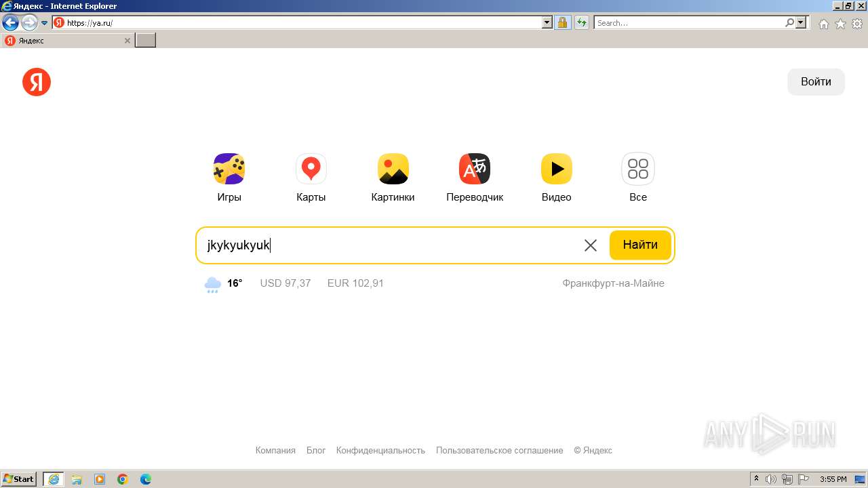Expand the address bar dropdown arrow
This screenshot has height=488, width=868.
(x=547, y=22)
